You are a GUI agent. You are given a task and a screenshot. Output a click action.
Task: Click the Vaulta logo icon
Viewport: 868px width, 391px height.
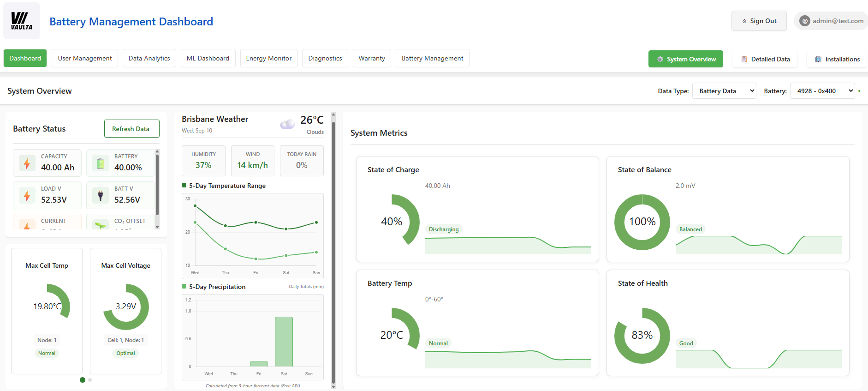coord(22,21)
